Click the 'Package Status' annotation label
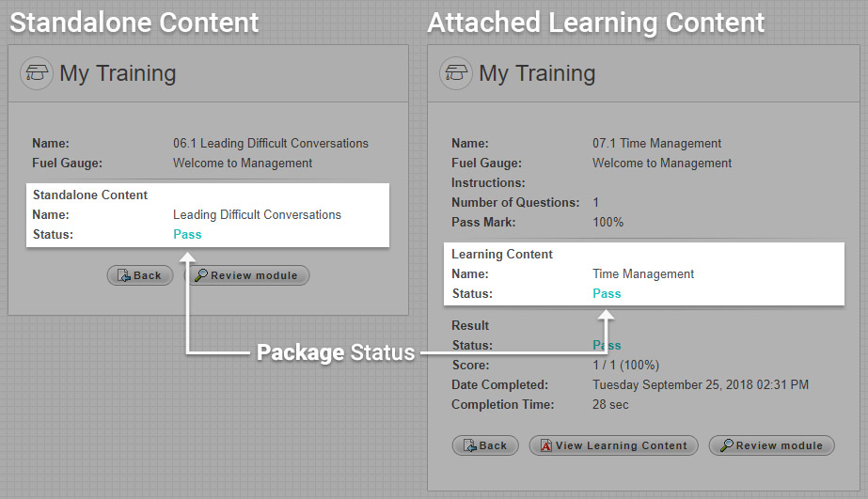The width and height of the screenshot is (868, 499). tap(336, 353)
